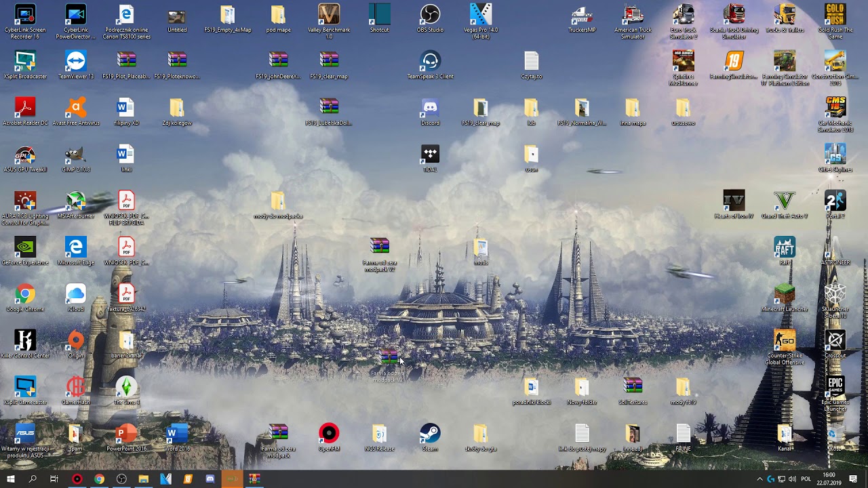868x488 pixels.
Task: Click the GIMP 2.10.8 desktop shortcut
Action: [x=76, y=159]
